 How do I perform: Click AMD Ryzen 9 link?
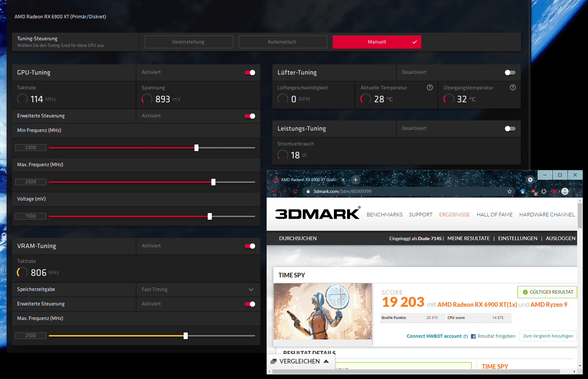pyautogui.click(x=549, y=304)
